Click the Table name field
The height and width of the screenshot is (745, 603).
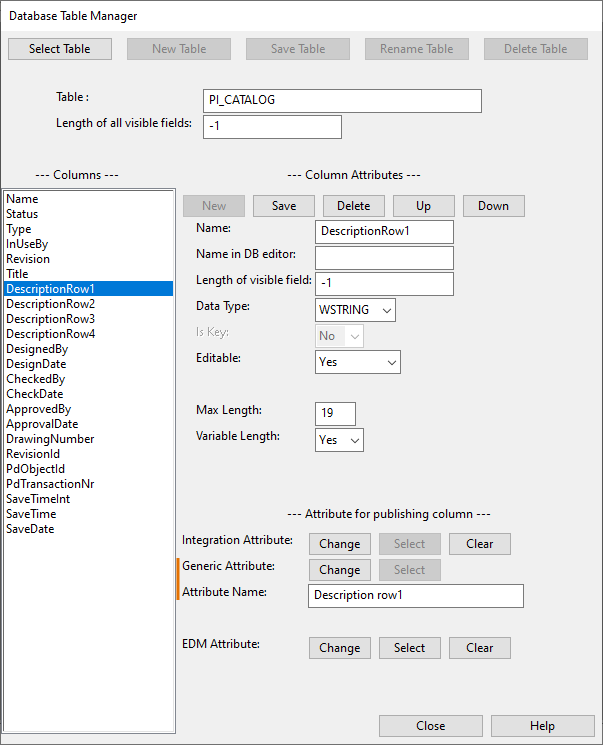click(342, 101)
